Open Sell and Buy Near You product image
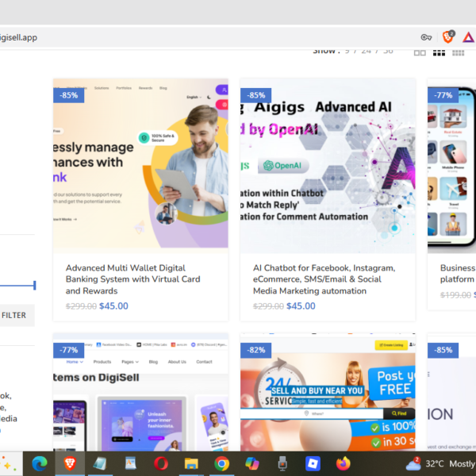This screenshot has width=476, height=476. [x=328, y=392]
